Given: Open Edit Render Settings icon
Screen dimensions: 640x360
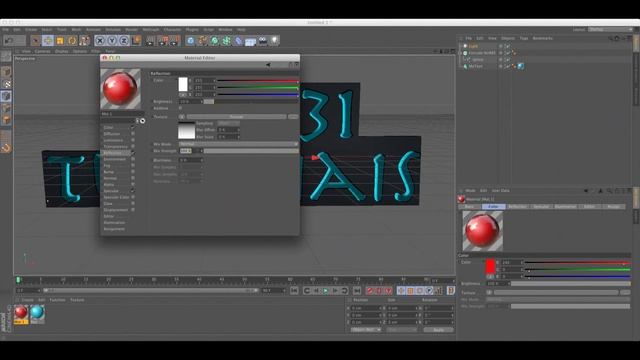Looking at the screenshot, I should 175,40.
